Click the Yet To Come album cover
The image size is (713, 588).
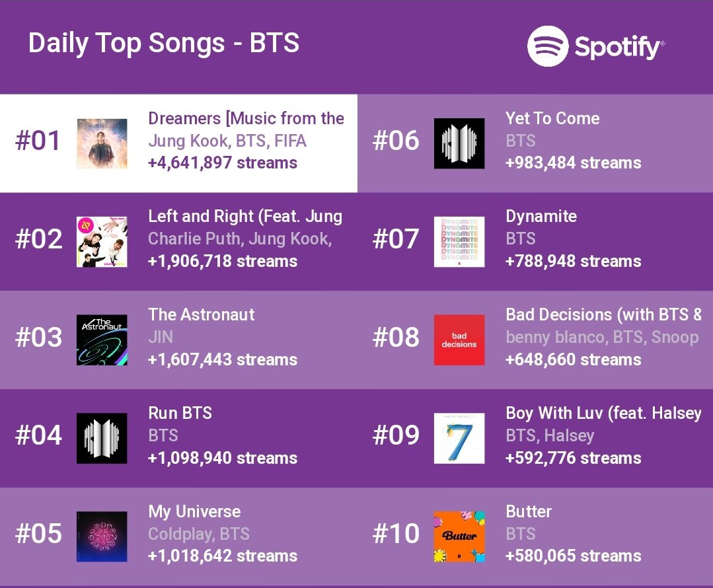(x=459, y=144)
